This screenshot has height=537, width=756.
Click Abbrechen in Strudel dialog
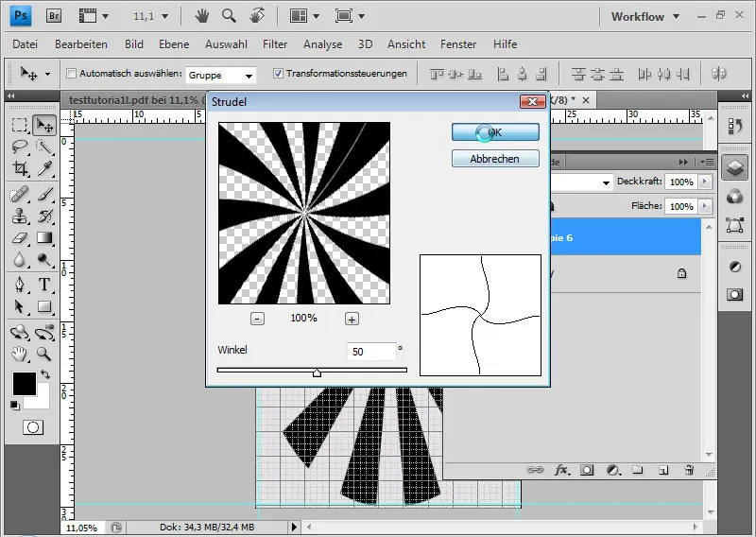pyautogui.click(x=495, y=158)
